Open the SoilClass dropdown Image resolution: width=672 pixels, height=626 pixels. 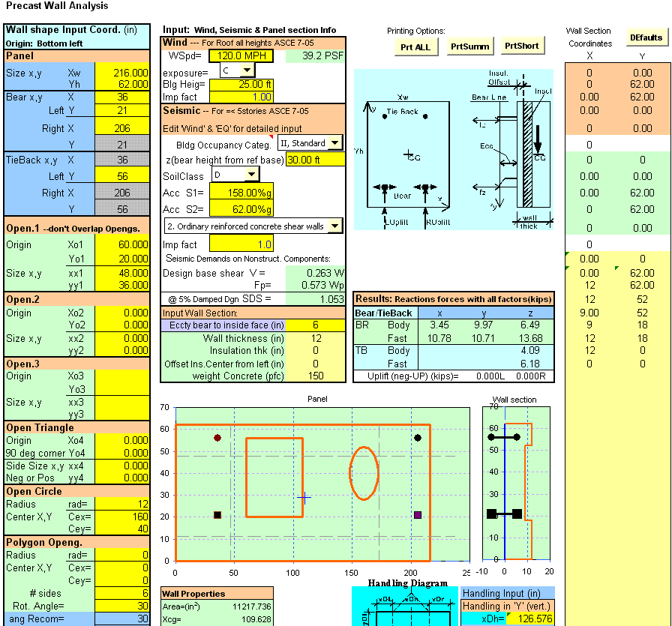[251, 174]
